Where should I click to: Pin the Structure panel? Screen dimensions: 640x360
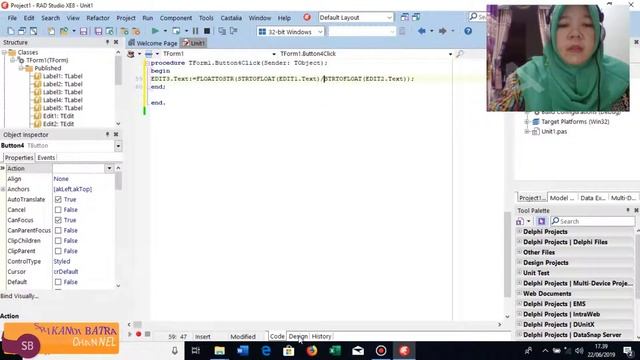107,42
